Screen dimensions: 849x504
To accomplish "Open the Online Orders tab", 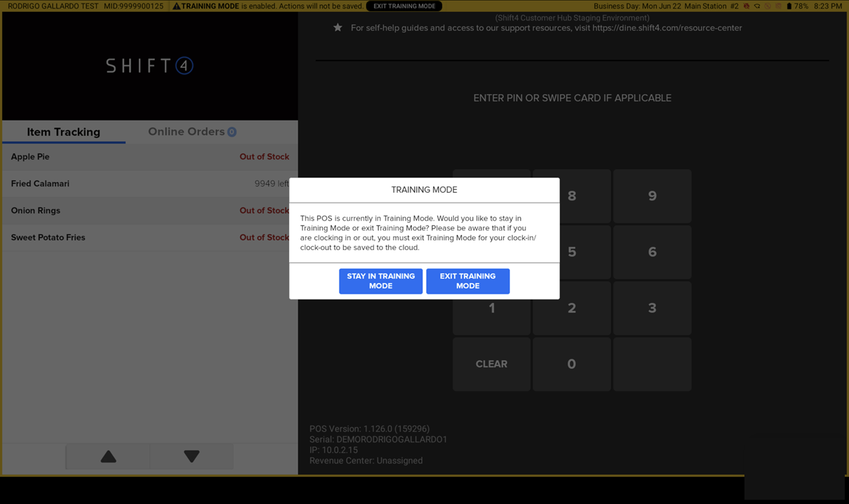I will coord(192,132).
